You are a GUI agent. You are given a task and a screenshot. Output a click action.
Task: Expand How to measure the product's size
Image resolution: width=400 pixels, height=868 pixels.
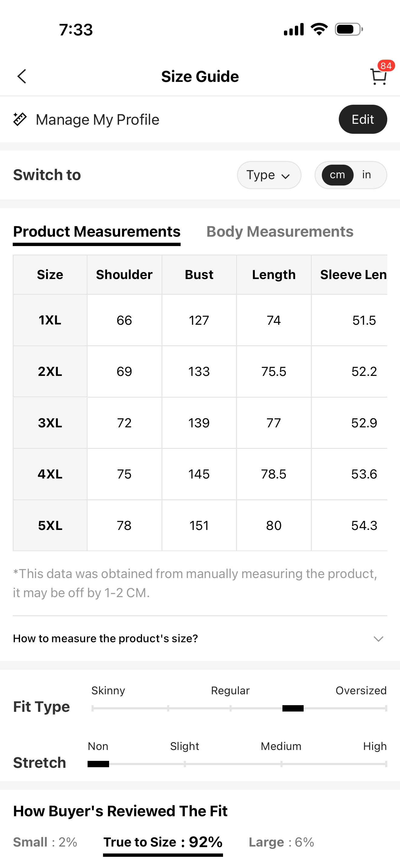tap(105, 639)
